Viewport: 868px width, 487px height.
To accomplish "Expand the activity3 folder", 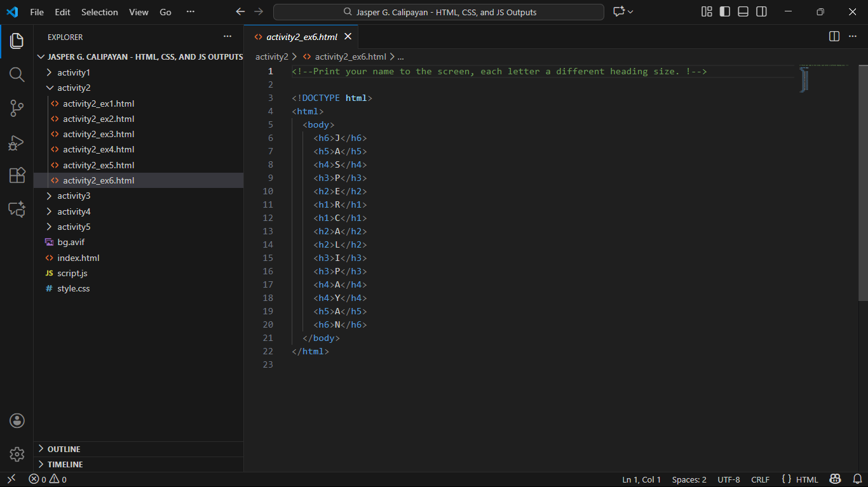I will (74, 196).
